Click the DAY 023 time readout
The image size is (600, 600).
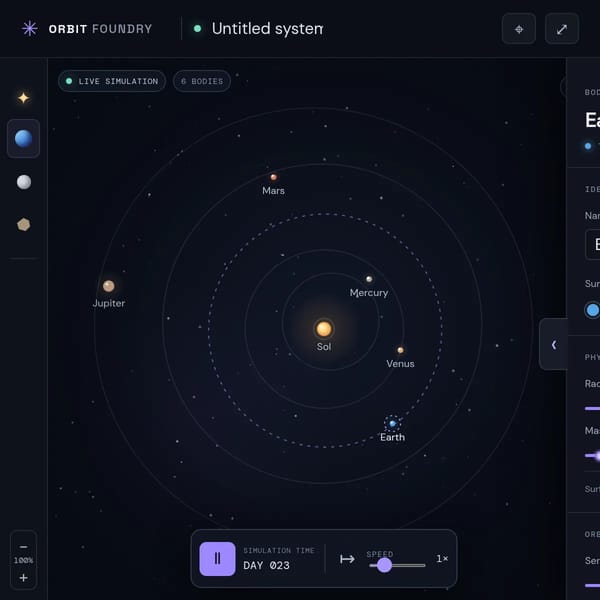266,566
